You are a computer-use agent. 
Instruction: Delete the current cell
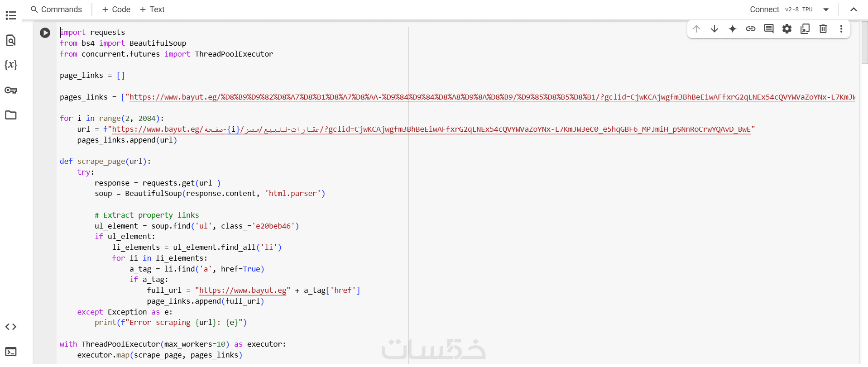pos(823,29)
